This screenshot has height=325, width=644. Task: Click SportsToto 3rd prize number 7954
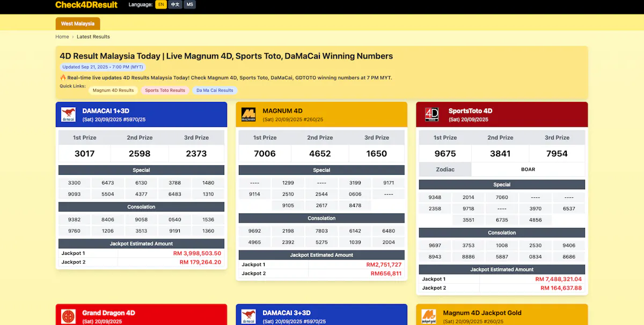[557, 153]
